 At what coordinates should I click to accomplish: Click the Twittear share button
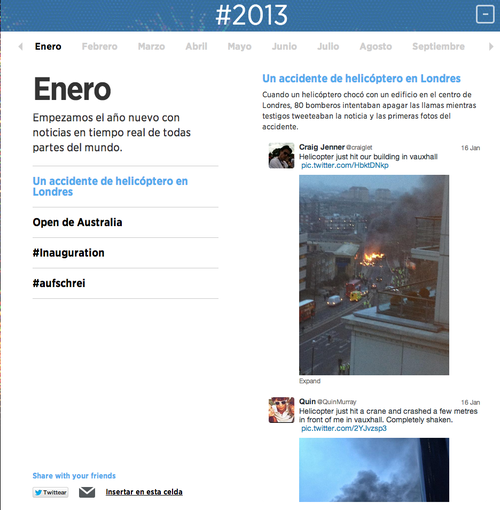click(x=51, y=492)
